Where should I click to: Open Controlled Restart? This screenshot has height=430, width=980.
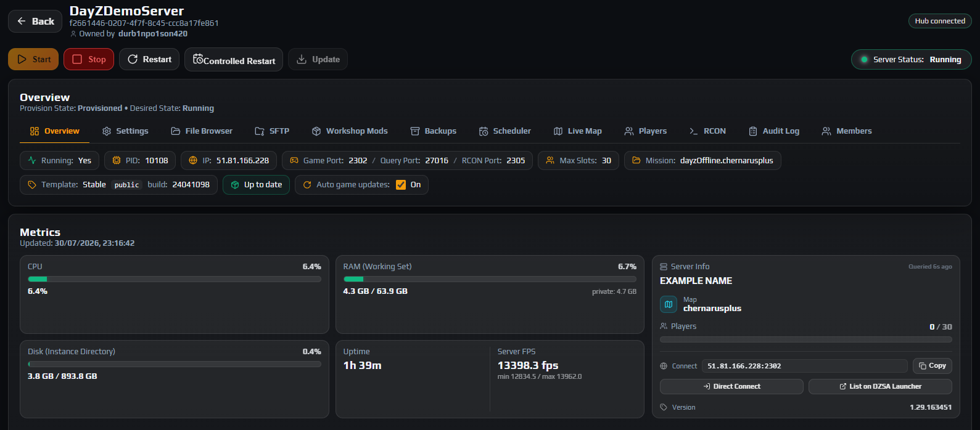[234, 60]
